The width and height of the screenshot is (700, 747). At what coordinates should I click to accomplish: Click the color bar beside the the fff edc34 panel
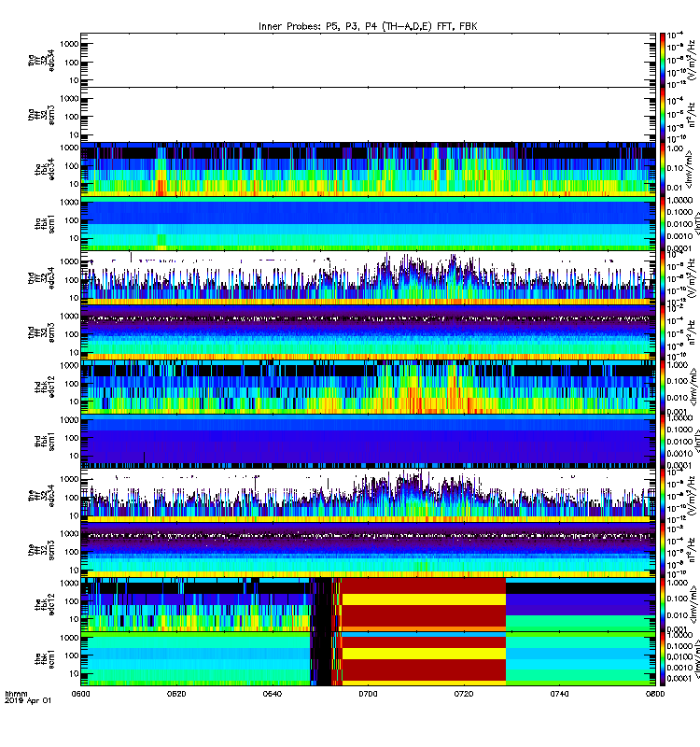662,496
